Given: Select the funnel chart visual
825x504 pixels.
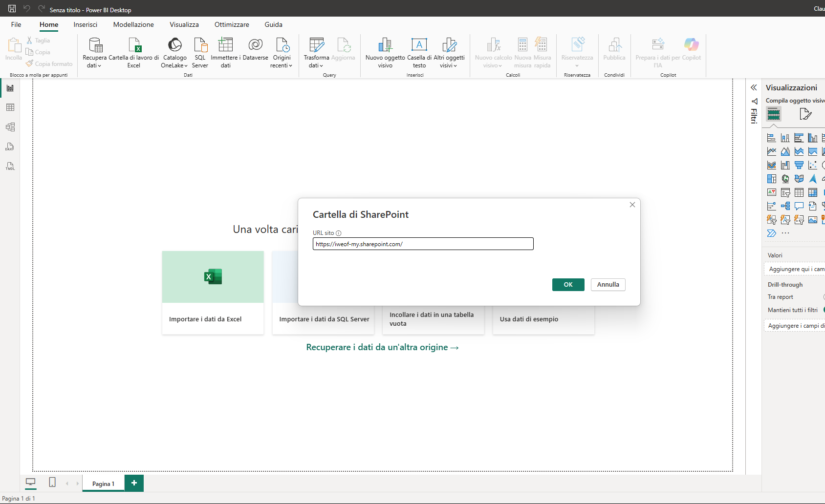Looking at the screenshot, I should [x=799, y=165].
